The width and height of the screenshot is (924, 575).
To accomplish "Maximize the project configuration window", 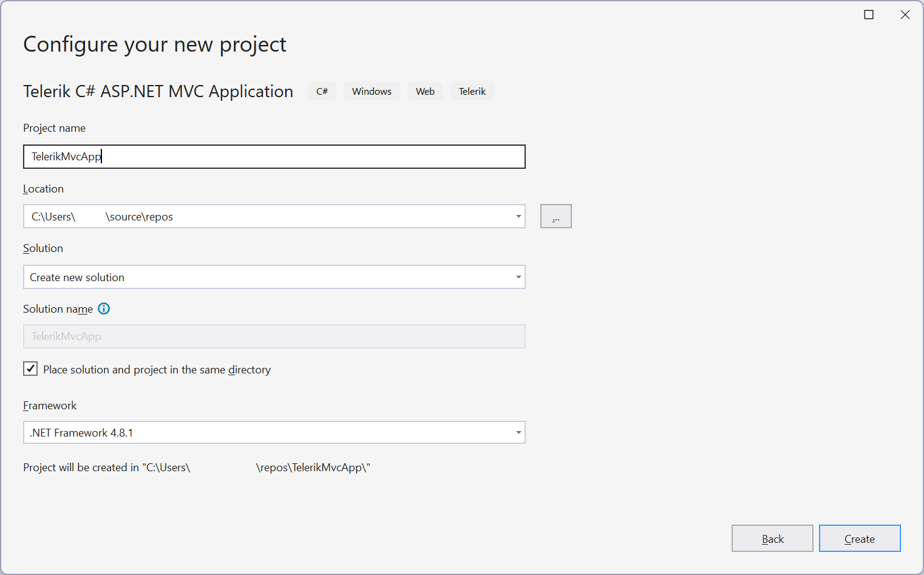I will point(869,14).
